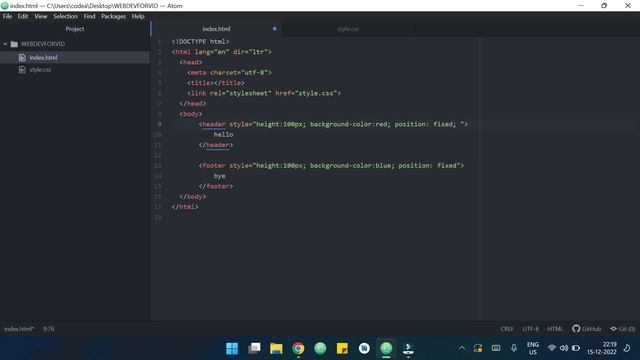Open Google Chrome from the taskbar
This screenshot has width=640, height=360.
(x=298, y=348)
